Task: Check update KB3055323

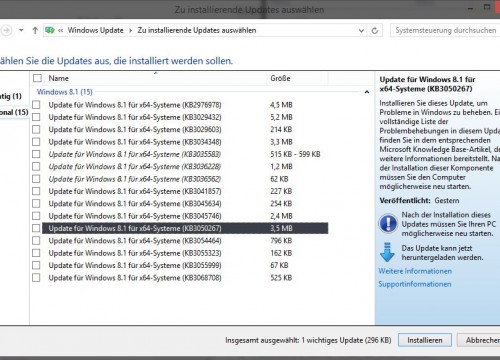Action: [x=36, y=253]
